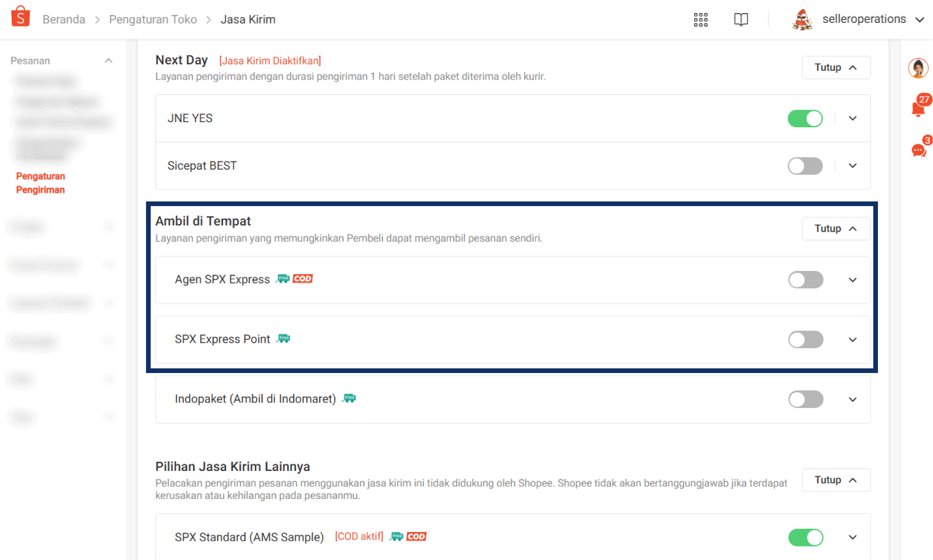Viewport: 933px width, 560px height.
Task: Collapse the Next Day section with Tutup
Action: coord(836,68)
